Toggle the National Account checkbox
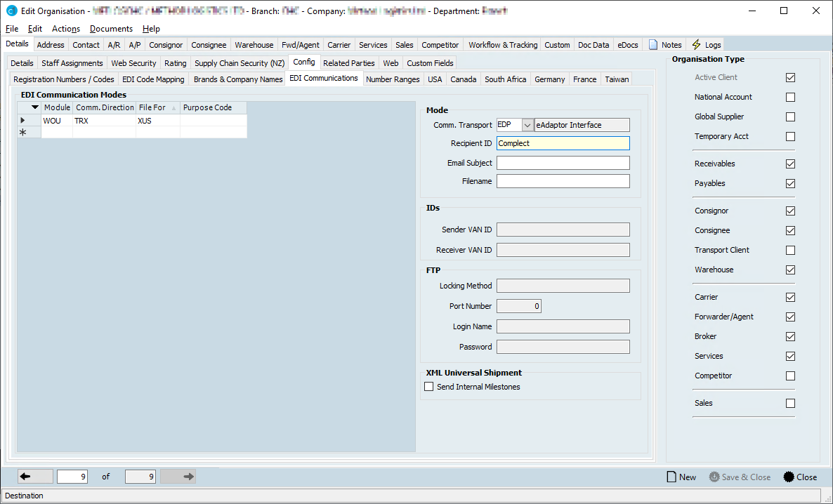Image resolution: width=833 pixels, height=504 pixels. tap(790, 98)
